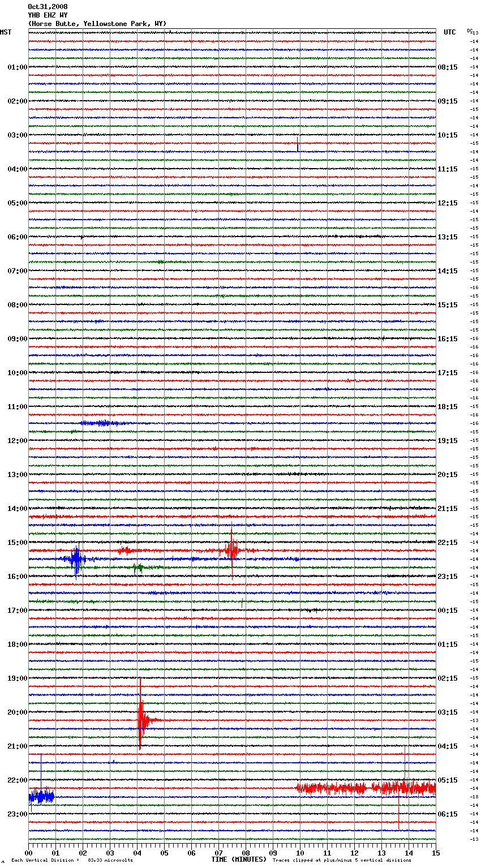
Task: Click the 'Each Vertical Division = 83.33 microvolts' note
Action: [72, 861]
